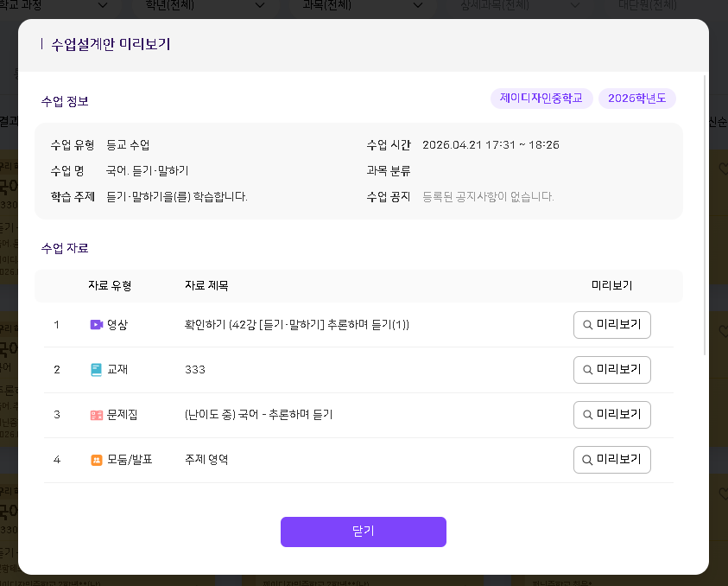728x586 pixels.
Task: Click the 자료 유형 column header
Action: (x=110, y=285)
